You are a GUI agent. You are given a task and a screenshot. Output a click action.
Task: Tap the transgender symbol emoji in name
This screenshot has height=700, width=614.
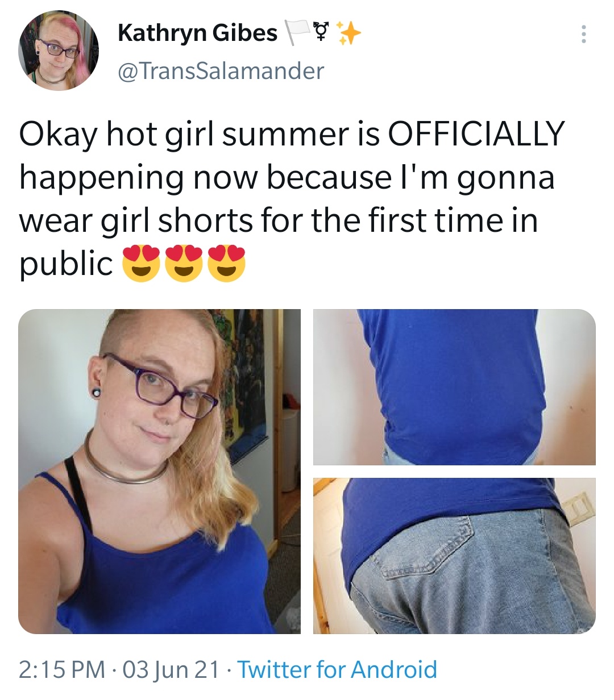click(323, 33)
